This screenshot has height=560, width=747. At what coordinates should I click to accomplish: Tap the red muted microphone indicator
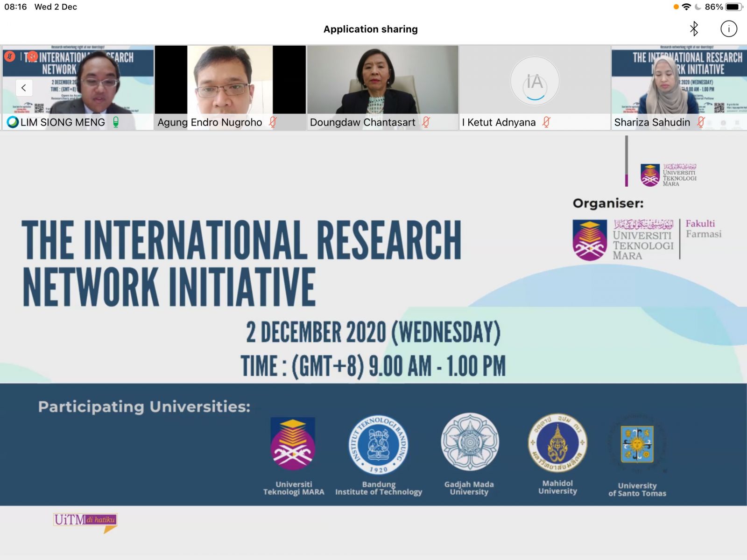click(x=10, y=56)
